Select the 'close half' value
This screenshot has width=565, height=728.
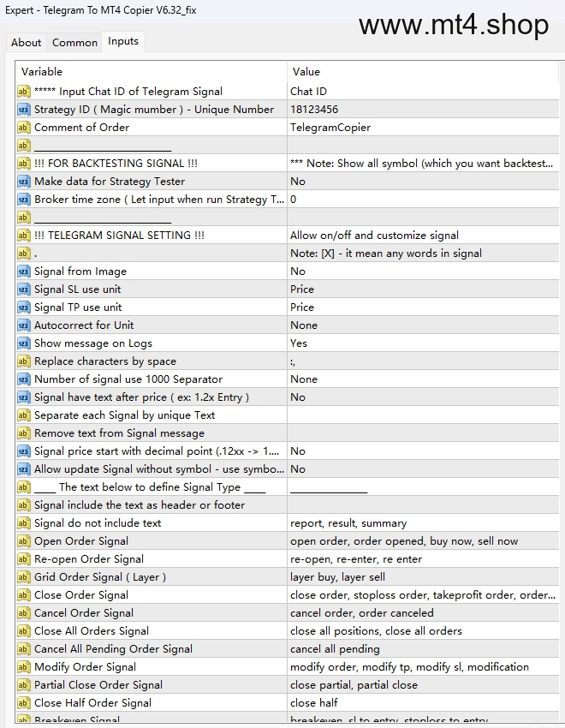[x=423, y=703]
